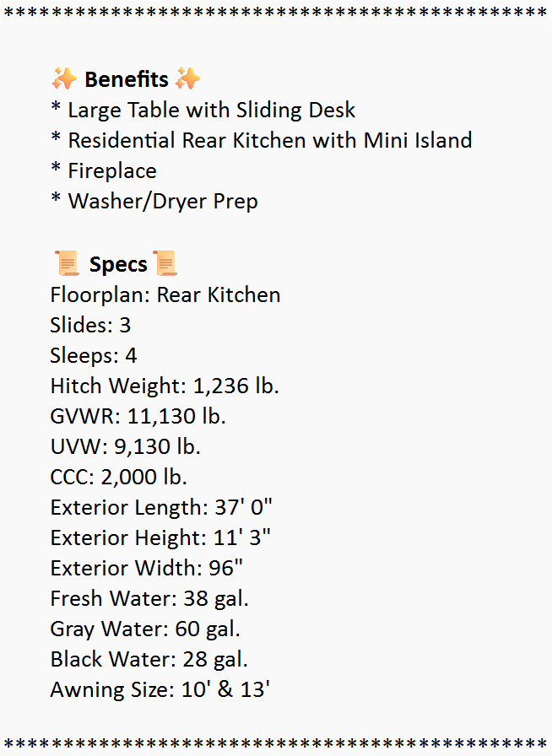The image size is (552, 756).
Task: Click the Sleeps: 4 line
Action: 93,355
